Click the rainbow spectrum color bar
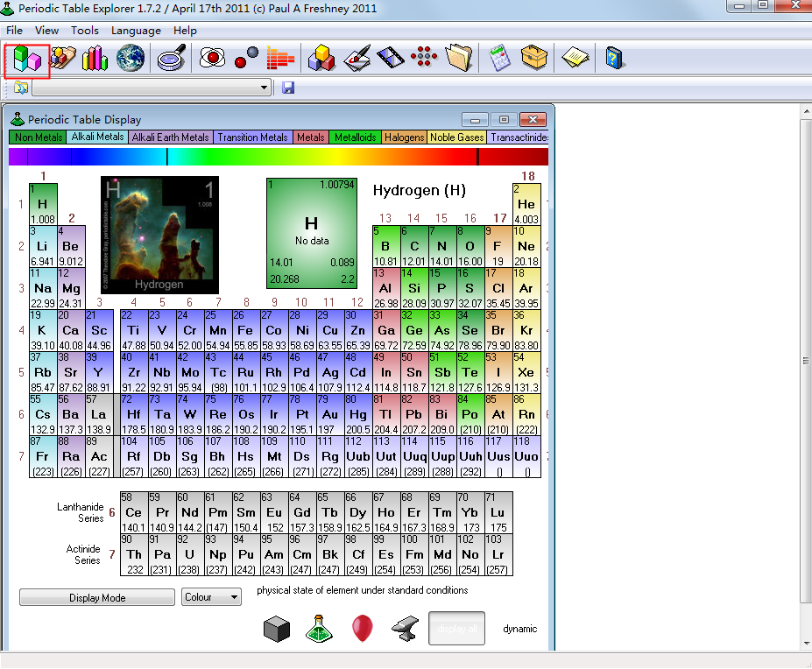 coord(278,157)
